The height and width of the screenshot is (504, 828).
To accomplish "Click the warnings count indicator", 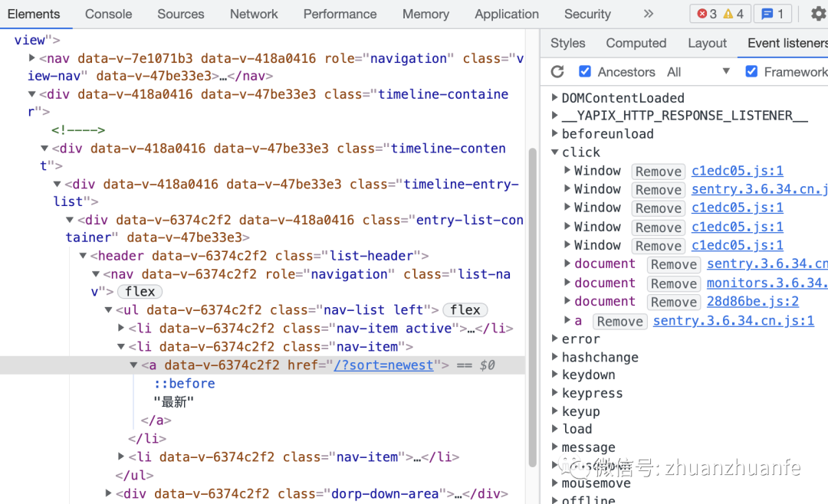I will point(734,14).
